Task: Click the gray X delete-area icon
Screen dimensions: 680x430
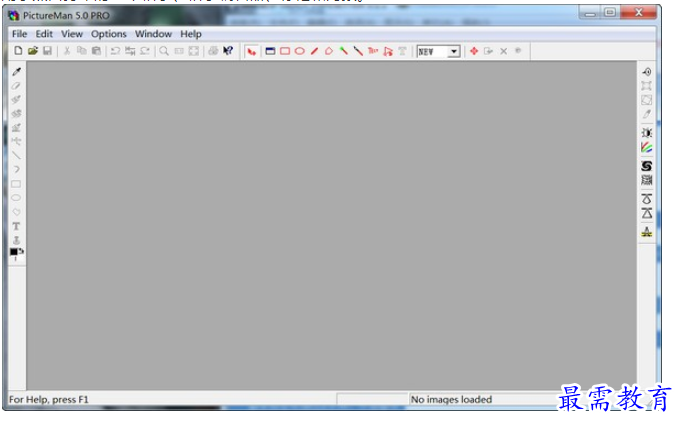Action: pyautogui.click(x=503, y=52)
